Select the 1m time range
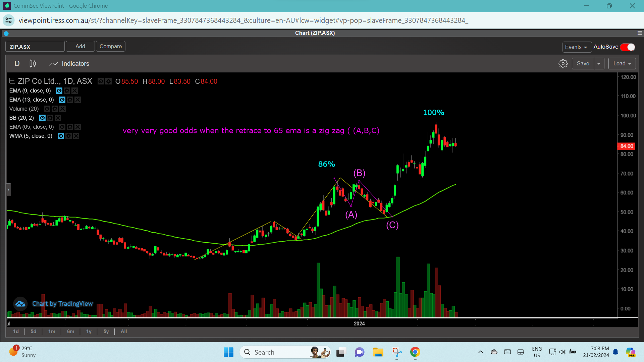 [52, 331]
